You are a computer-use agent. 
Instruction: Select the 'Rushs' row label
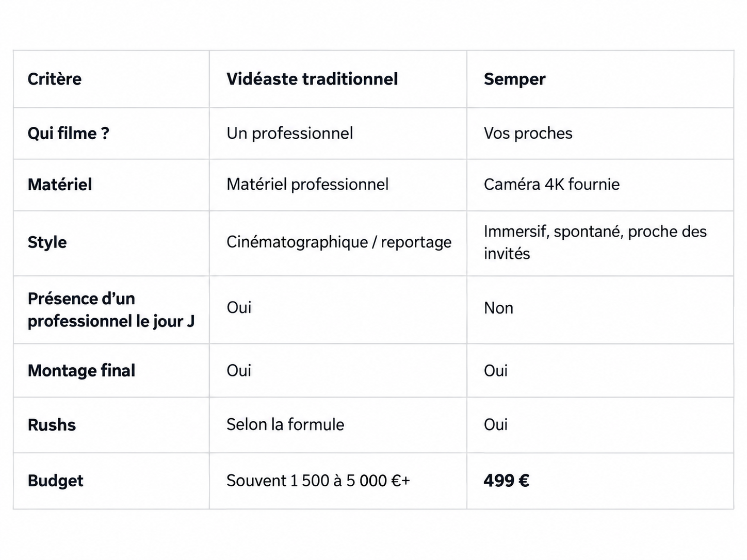(x=52, y=425)
